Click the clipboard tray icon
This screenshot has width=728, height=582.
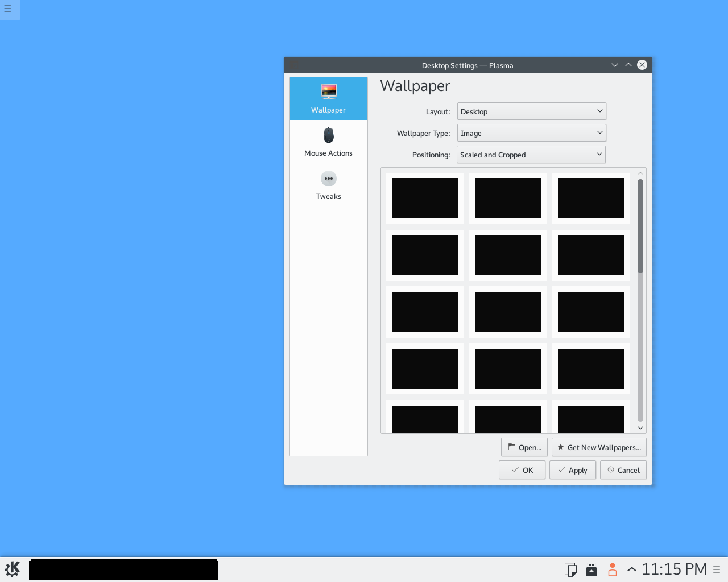(570, 569)
